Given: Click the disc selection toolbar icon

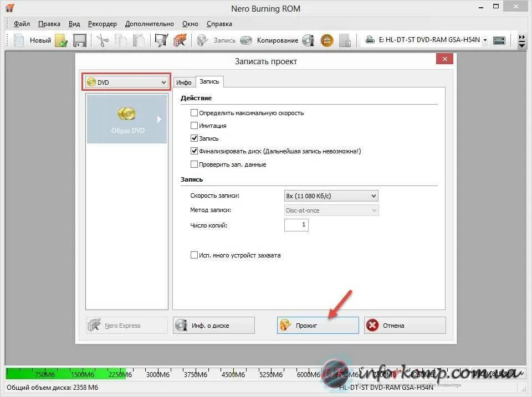Looking at the screenshot, I should point(161,40).
